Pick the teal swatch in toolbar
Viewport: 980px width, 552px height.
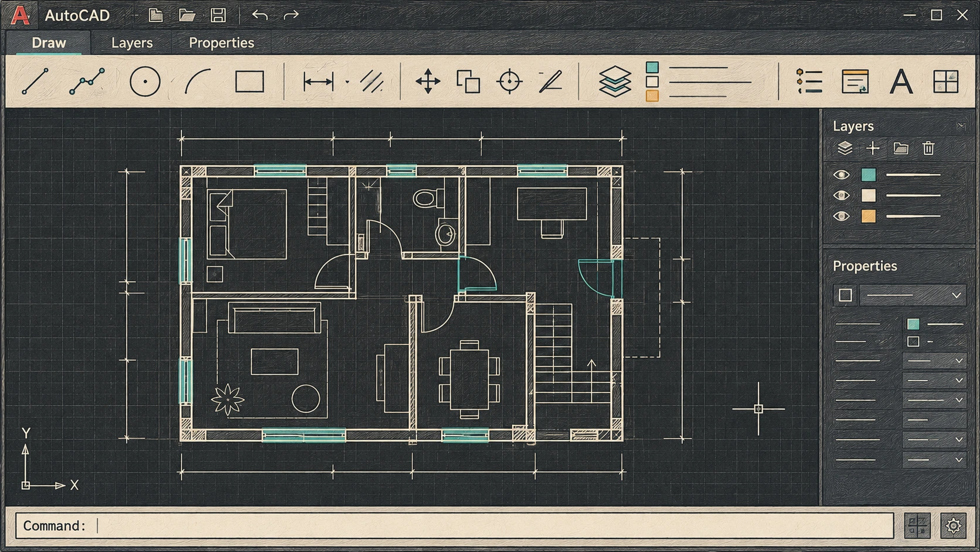[x=652, y=67]
